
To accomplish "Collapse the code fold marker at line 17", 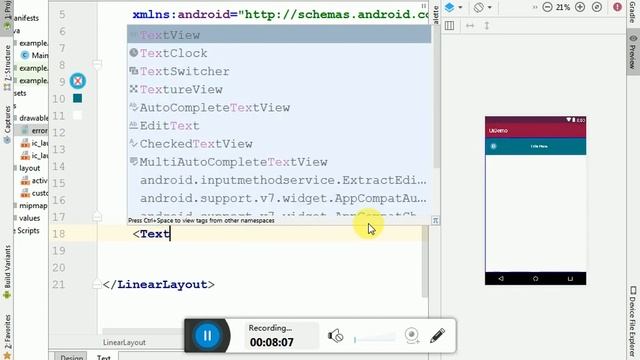I will point(97,216).
